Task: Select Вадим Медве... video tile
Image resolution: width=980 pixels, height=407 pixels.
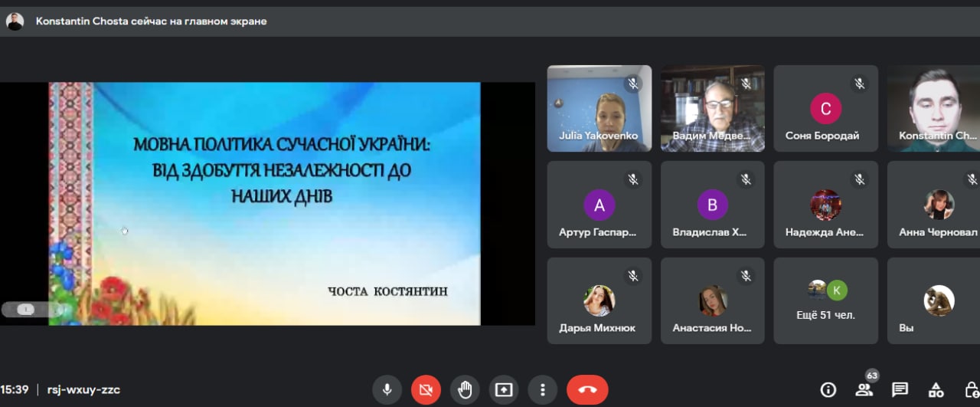Action: tap(713, 108)
